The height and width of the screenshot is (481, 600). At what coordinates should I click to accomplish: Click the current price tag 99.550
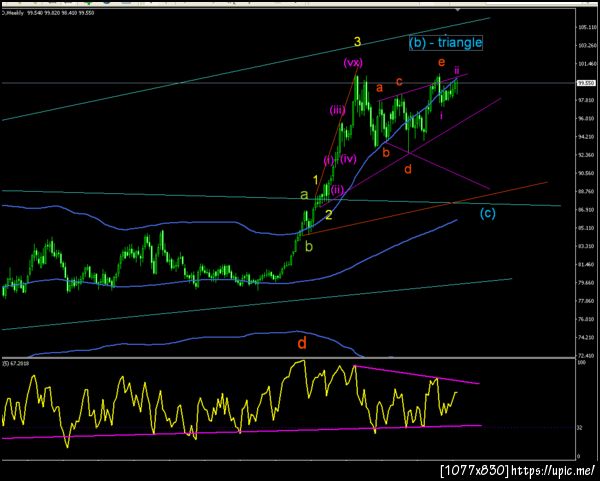pos(586,83)
